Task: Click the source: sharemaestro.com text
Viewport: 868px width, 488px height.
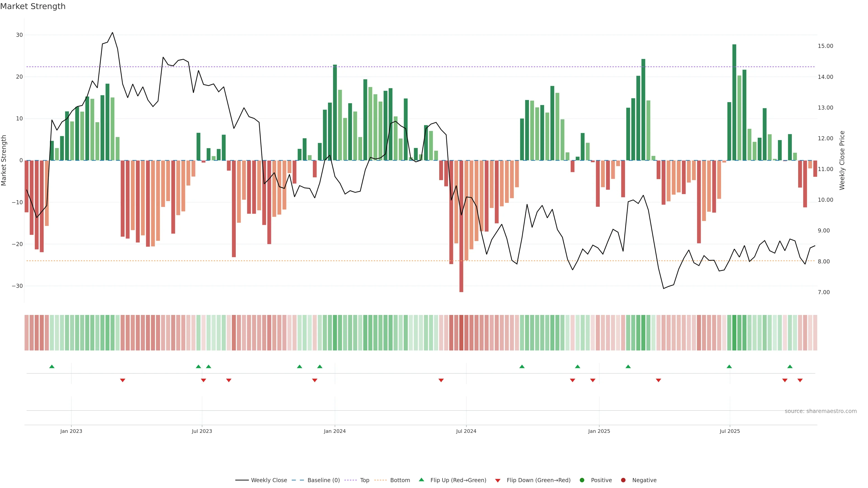Action: (x=821, y=411)
